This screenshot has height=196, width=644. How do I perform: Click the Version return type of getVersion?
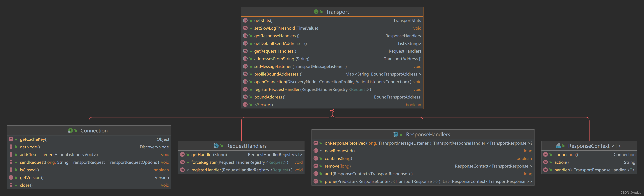point(162,178)
